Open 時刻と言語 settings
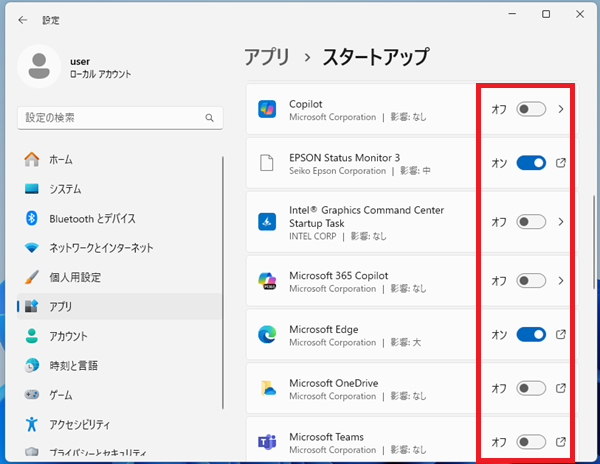Viewport: 600px width, 464px height. (119, 366)
